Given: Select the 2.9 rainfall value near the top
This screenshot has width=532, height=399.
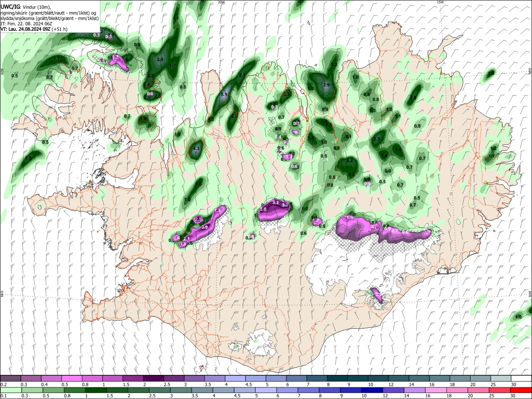Looking at the screenshot, I should [160, 60].
